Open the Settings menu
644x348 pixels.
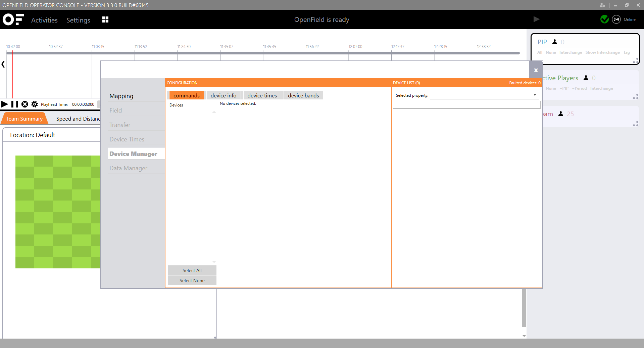point(78,20)
